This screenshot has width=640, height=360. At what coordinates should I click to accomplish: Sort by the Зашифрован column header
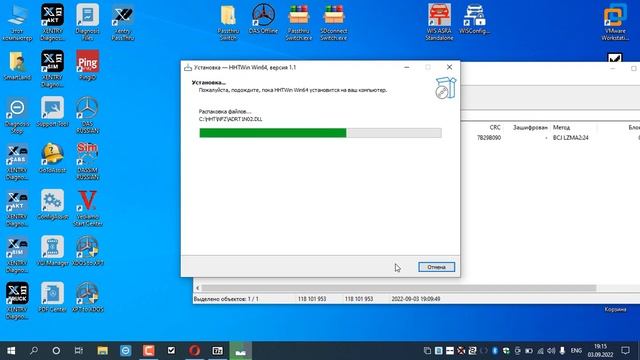(x=529, y=127)
